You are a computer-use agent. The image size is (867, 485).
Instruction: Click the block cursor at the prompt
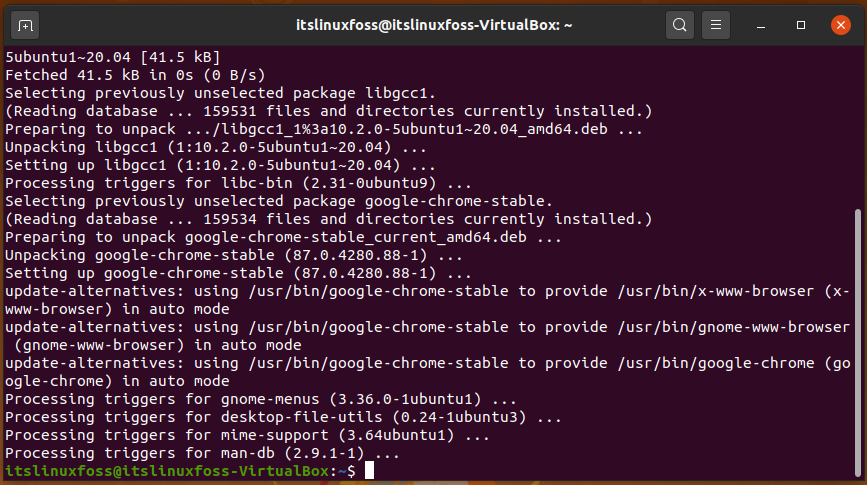tap(369, 471)
